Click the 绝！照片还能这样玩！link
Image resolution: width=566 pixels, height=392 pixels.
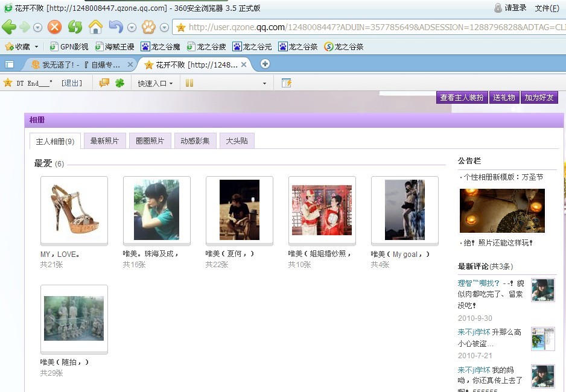pyautogui.click(x=498, y=242)
